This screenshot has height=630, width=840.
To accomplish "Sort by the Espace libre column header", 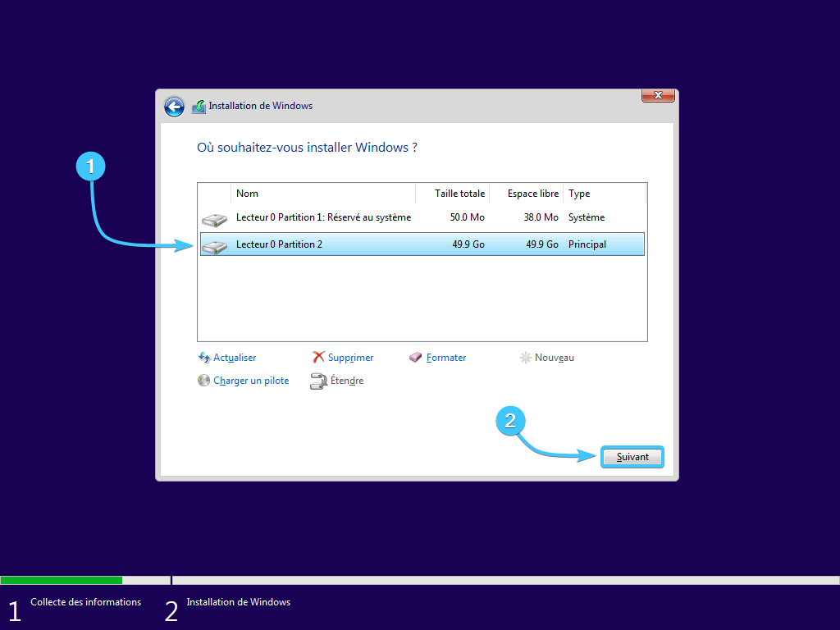I will pyautogui.click(x=527, y=194).
